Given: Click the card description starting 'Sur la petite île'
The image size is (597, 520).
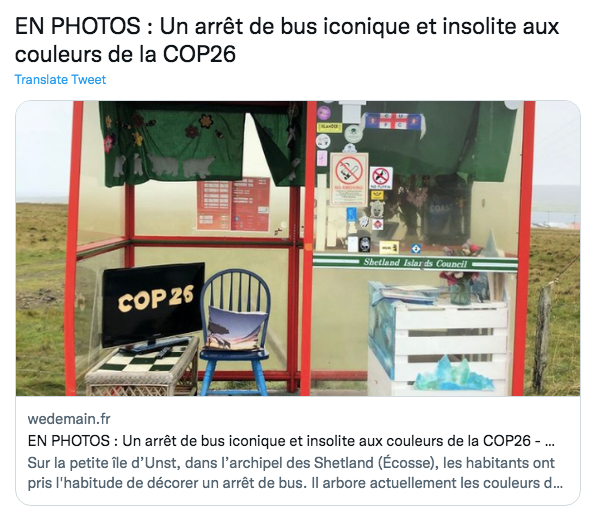Looking at the screenshot, I should point(295,473).
